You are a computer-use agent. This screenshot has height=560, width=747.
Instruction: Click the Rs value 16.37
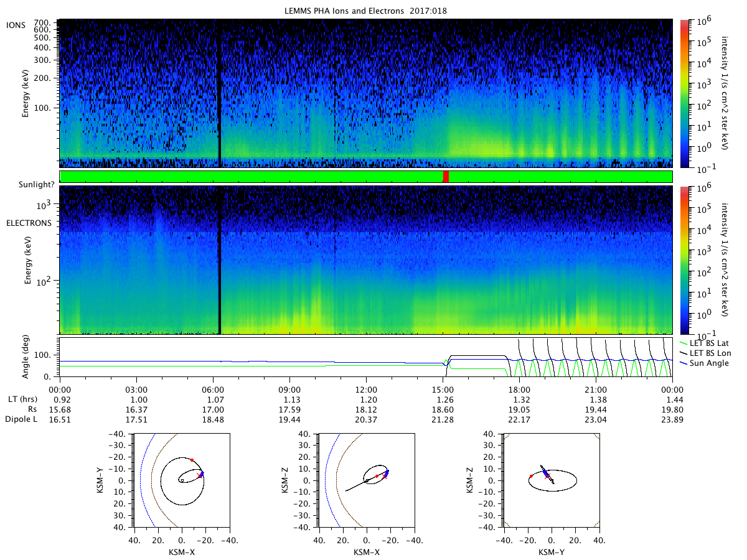(x=136, y=409)
